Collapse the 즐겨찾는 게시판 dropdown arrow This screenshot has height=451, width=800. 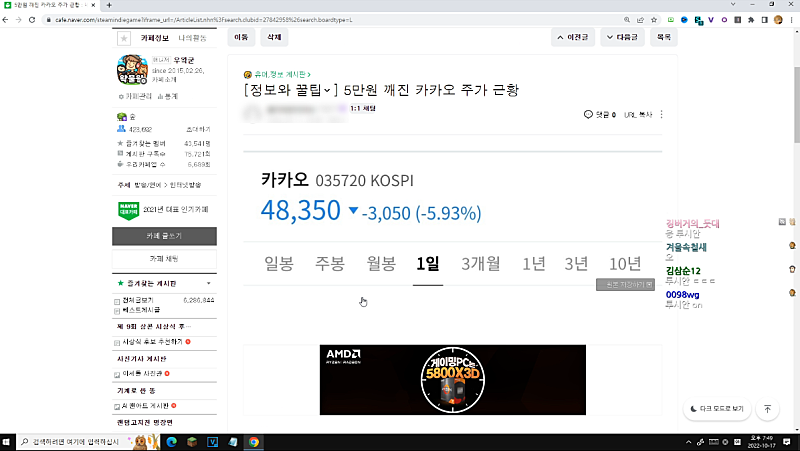pyautogui.click(x=209, y=283)
